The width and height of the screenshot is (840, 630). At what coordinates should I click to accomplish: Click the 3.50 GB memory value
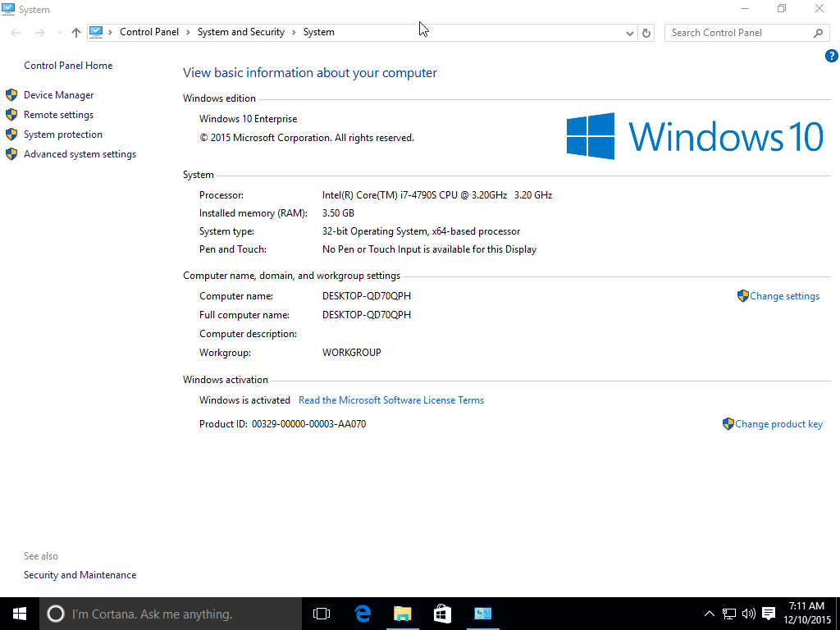coord(338,213)
